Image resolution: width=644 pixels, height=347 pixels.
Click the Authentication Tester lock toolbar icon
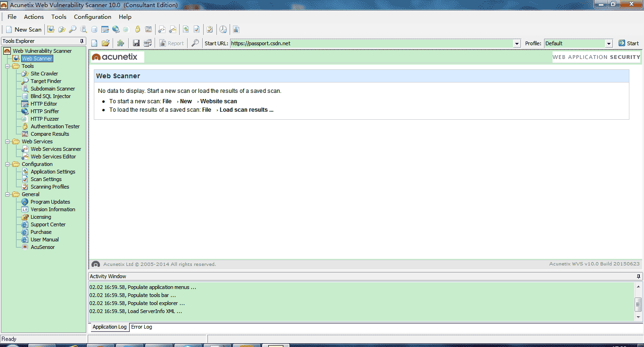coord(137,29)
